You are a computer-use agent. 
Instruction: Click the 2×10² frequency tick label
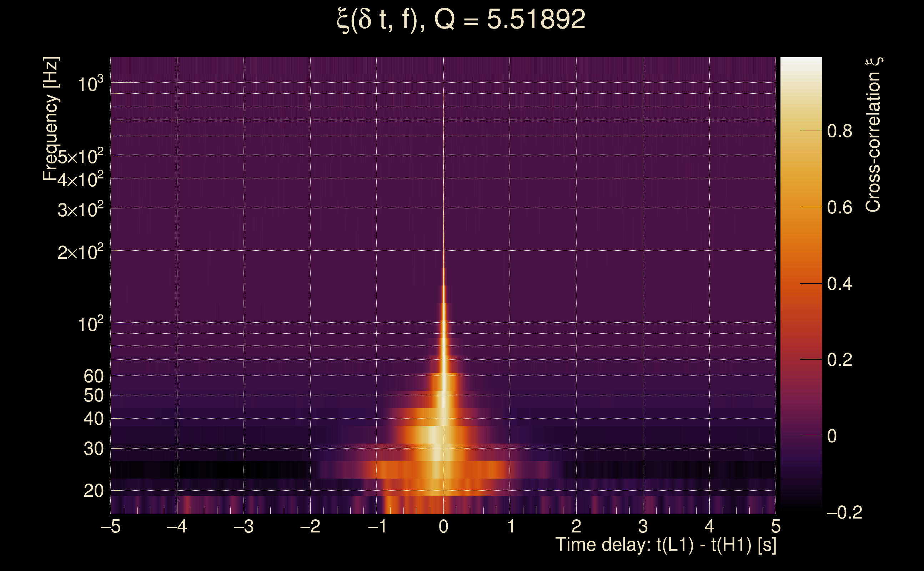click(80, 252)
